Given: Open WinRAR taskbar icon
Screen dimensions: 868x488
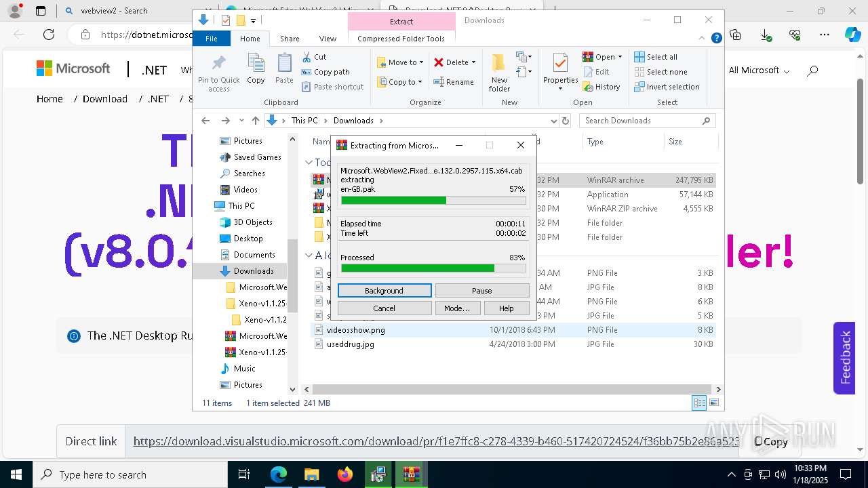Looking at the screenshot, I should click(x=410, y=474).
